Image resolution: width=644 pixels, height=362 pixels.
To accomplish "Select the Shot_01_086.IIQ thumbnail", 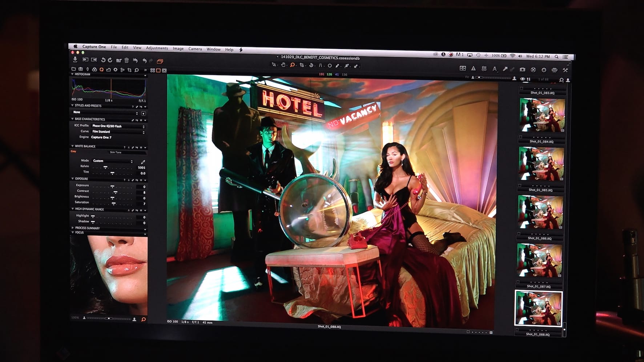I will point(540,212).
